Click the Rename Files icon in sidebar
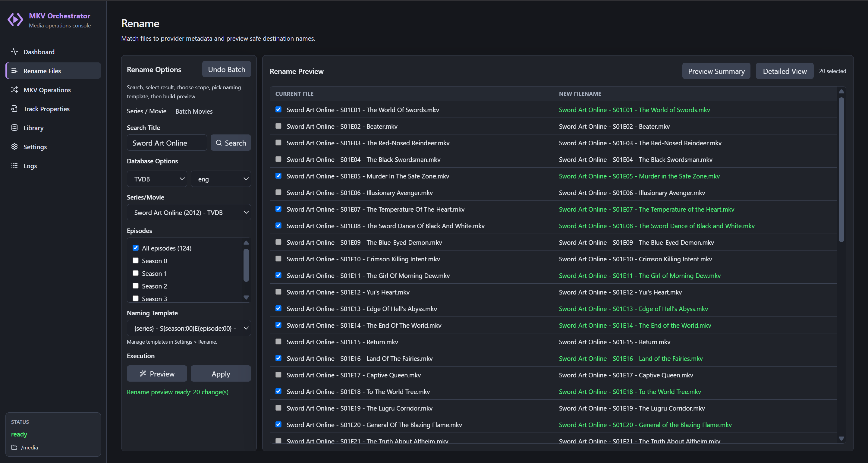Screen dimensions: 868x463 pos(14,71)
